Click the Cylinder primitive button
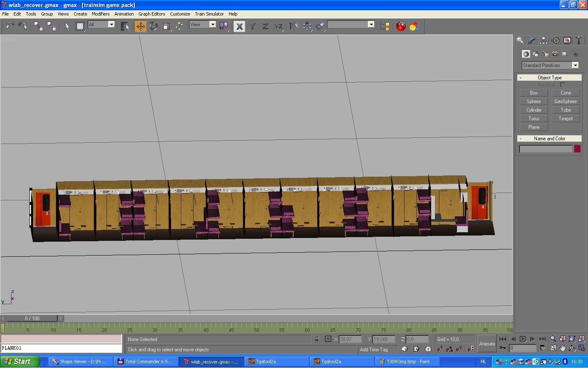 (x=534, y=110)
